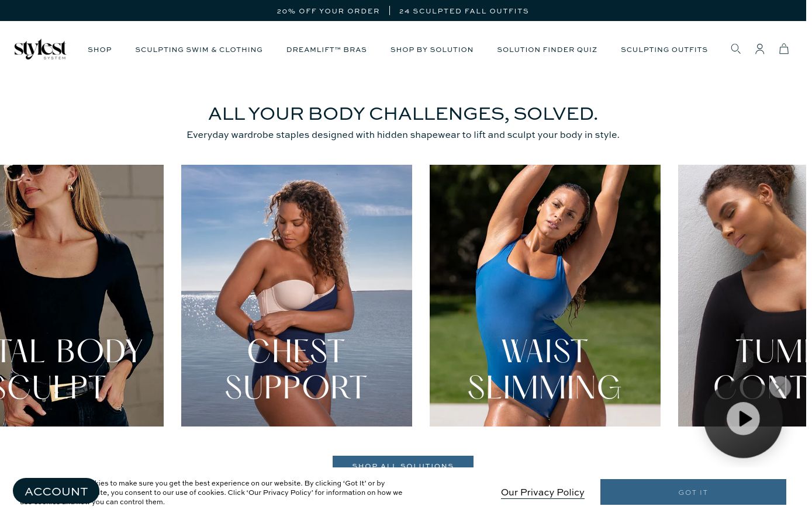Close the floating video widget
812x527 pixels.
pyautogui.click(x=780, y=387)
